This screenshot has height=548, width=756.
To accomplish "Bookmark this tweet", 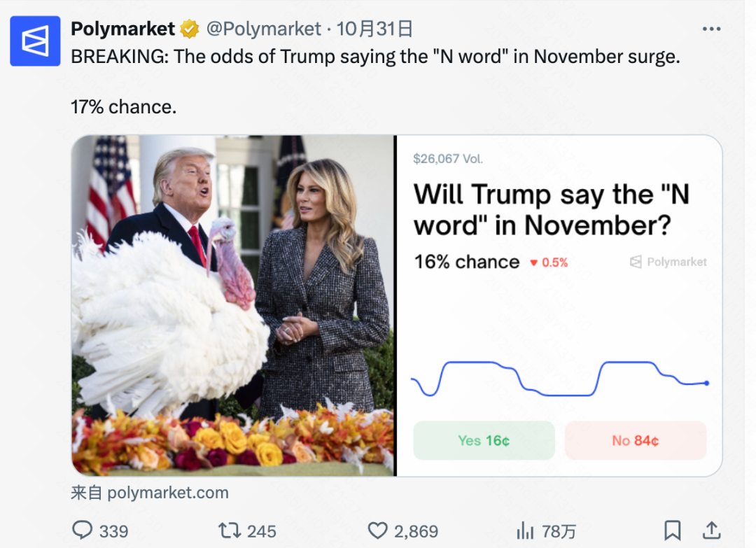I will 672,530.
